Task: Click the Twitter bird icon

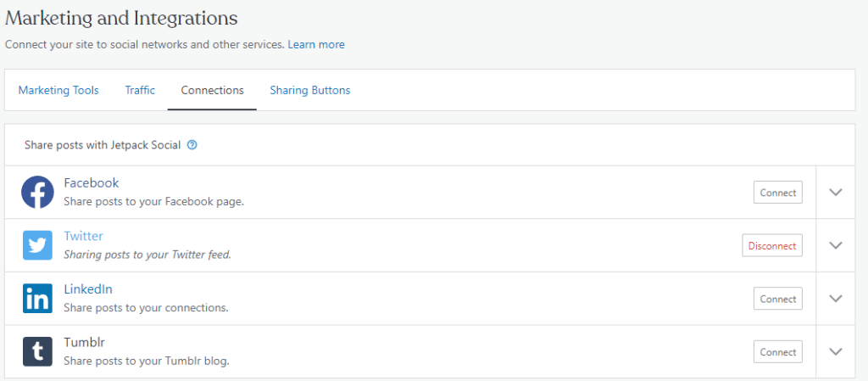Action: pyautogui.click(x=37, y=245)
